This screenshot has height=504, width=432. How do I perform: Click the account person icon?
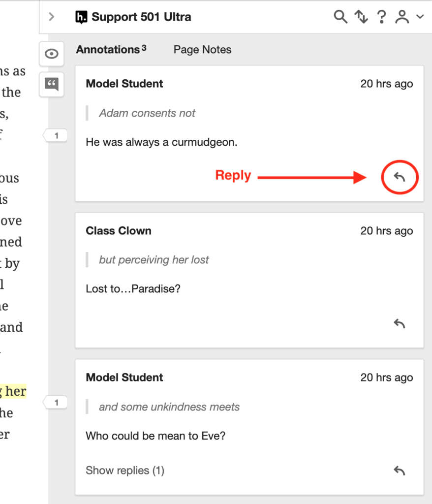403,16
